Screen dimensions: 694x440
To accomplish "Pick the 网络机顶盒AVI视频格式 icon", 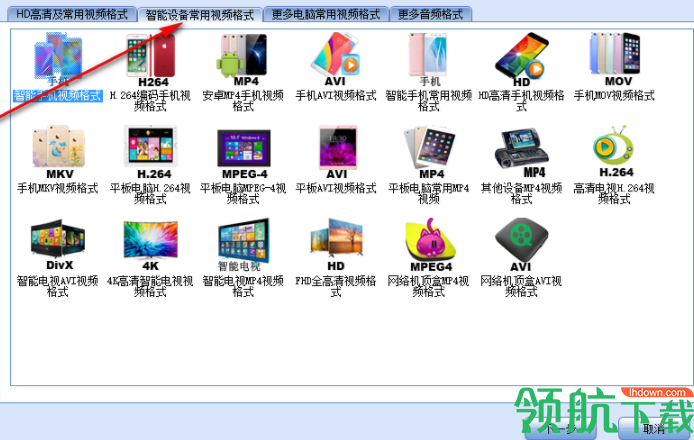I will tap(521, 244).
